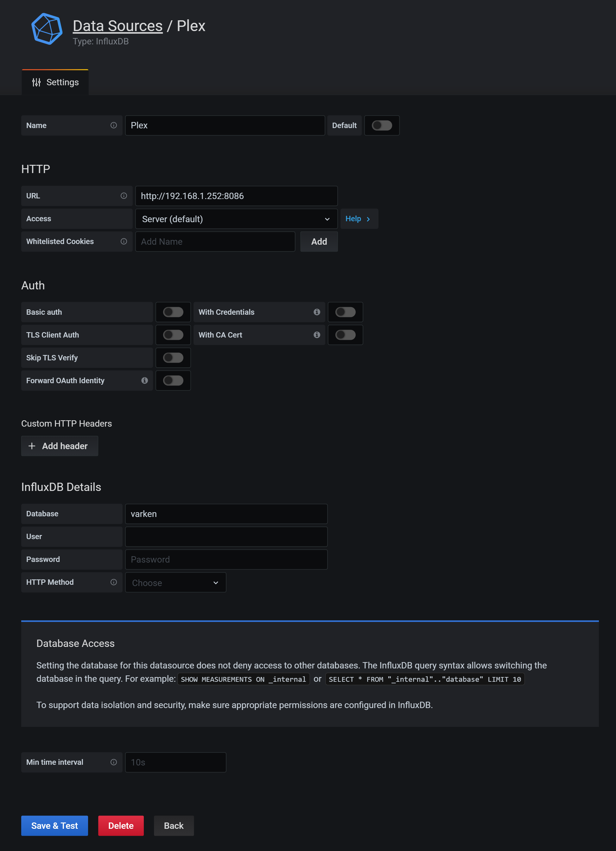The height and width of the screenshot is (851, 616).
Task: Click the Min time interval info icon
Action: point(114,762)
